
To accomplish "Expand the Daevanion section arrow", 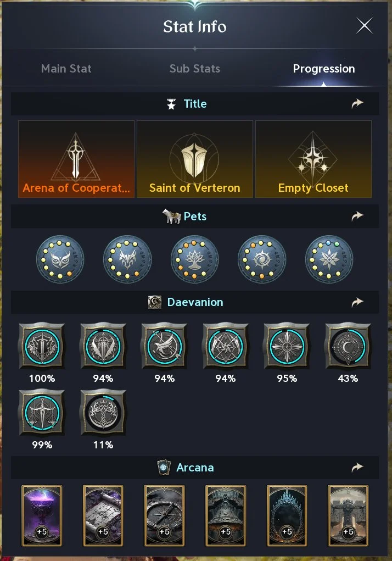I will (357, 302).
